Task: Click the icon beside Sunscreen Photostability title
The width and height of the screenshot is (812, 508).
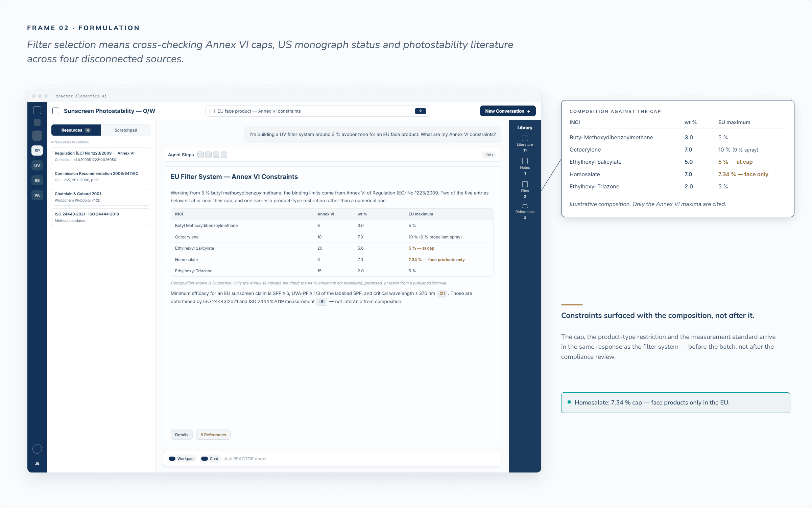Action: coord(56,111)
